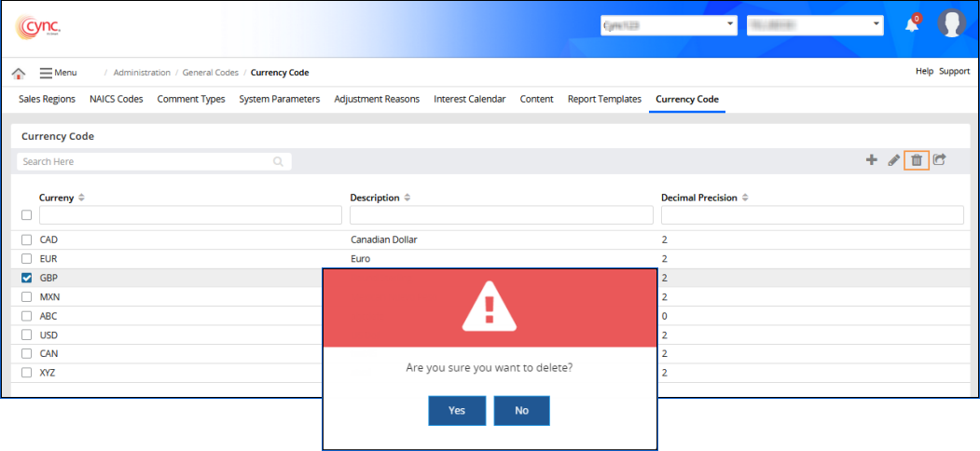Tick the select-all checkbox in header
The height and width of the screenshot is (451, 980).
(26, 215)
